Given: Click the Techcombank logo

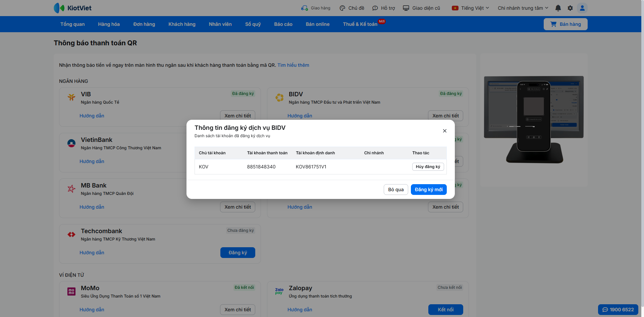Looking at the screenshot, I should (x=71, y=234).
